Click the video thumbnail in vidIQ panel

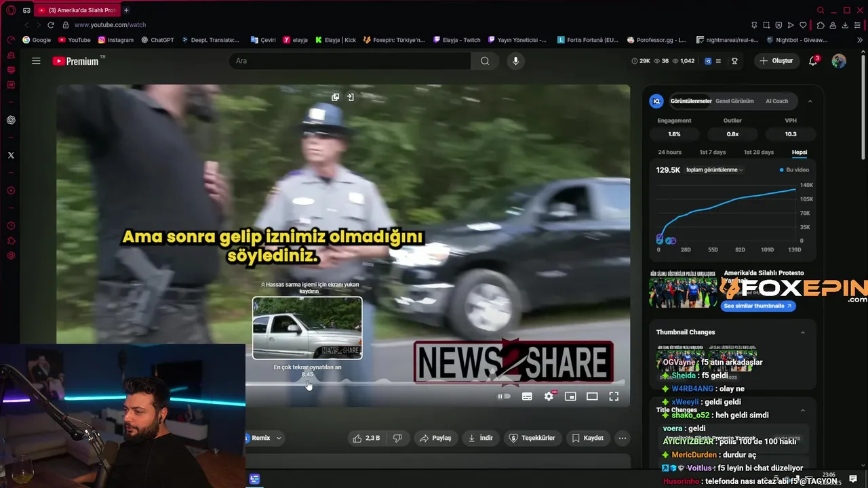[683, 289]
